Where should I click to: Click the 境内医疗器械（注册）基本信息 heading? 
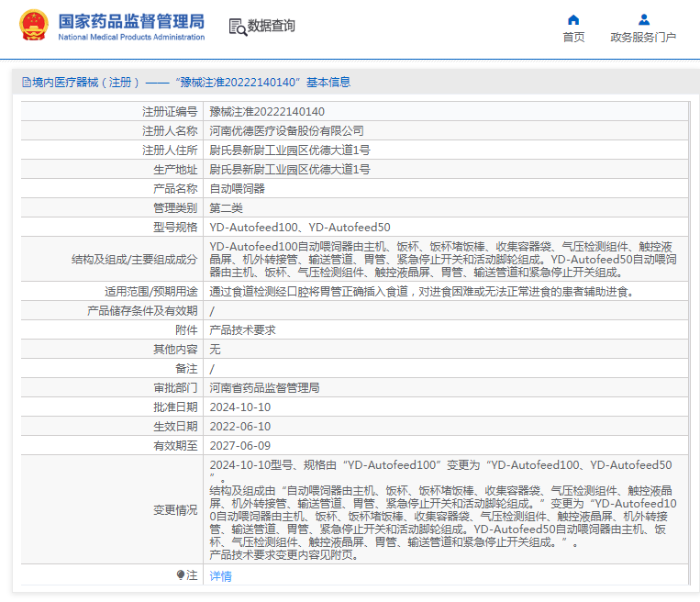(x=186, y=83)
